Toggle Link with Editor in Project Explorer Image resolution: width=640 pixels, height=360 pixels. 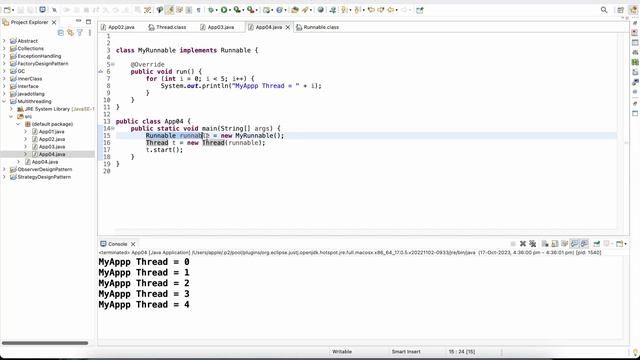[x=70, y=33]
